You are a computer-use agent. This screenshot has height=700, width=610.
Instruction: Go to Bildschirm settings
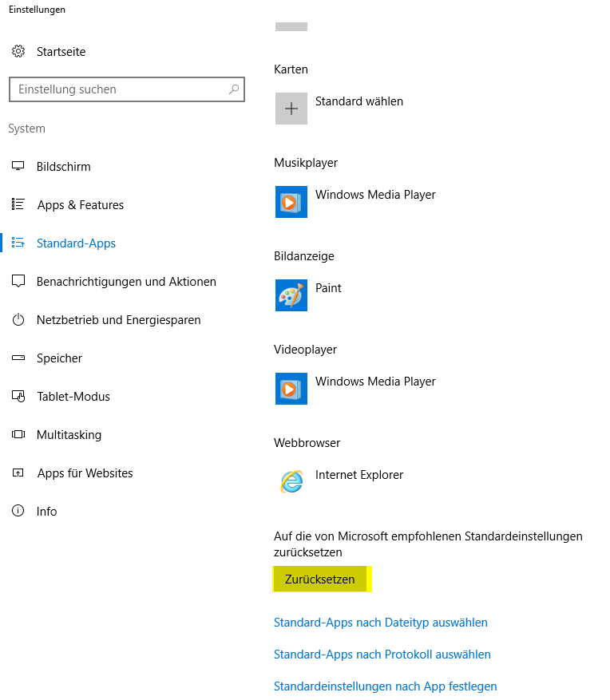tap(63, 167)
